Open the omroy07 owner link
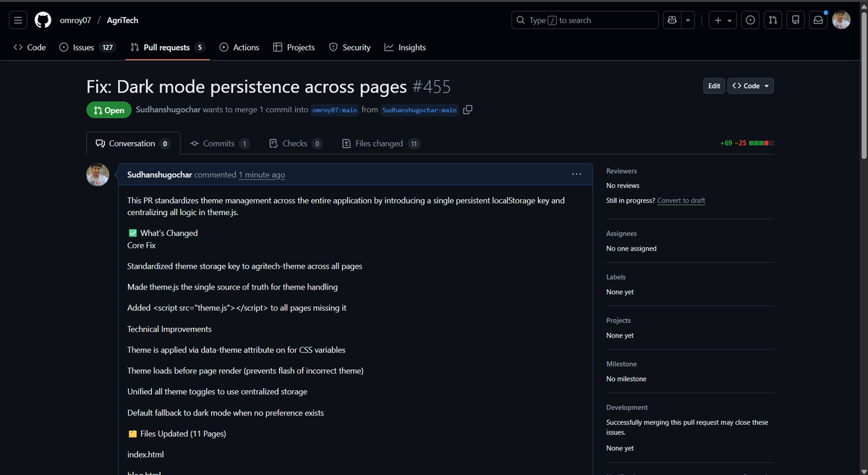Viewport: 868px width, 475px height. pos(75,20)
